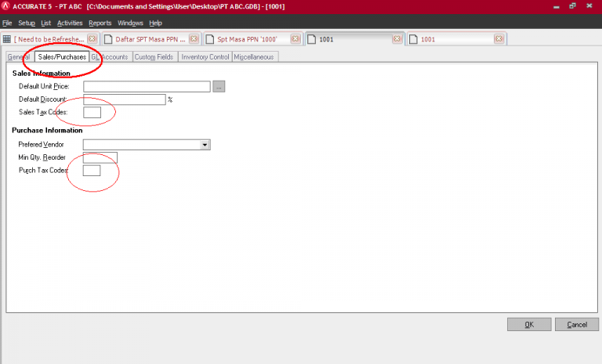Open the List menu
This screenshot has width=602, height=364.
pos(45,23)
